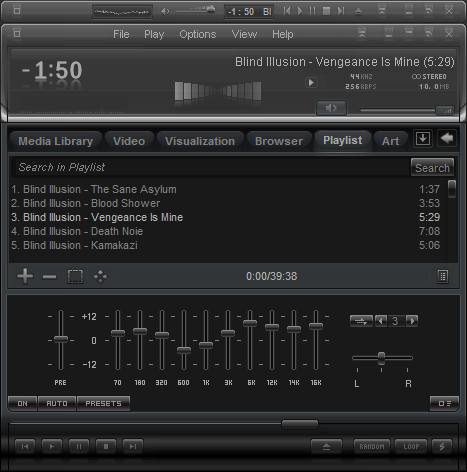The image size is (467, 472).
Task: Click the eject icon in top mini player
Action: (358, 11)
